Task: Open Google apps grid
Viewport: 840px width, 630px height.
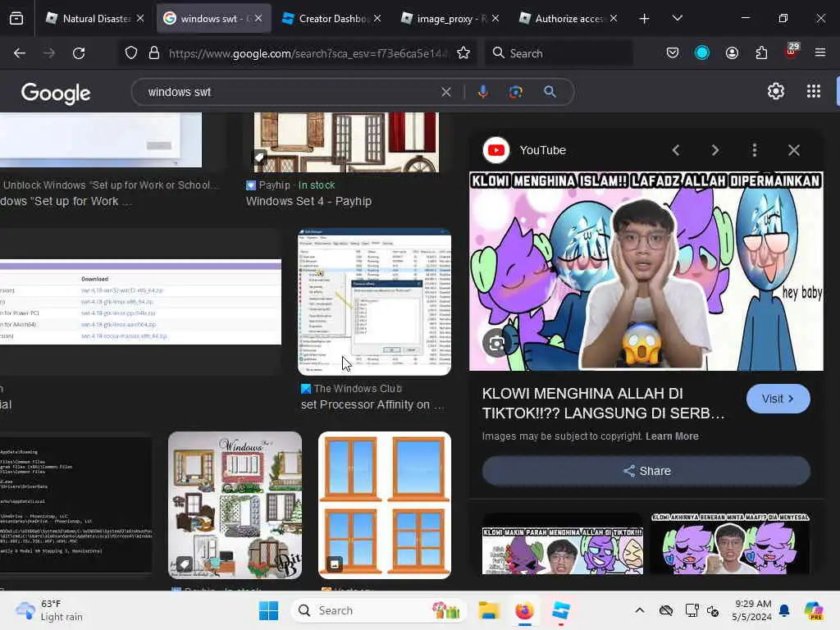Action: [x=813, y=92]
